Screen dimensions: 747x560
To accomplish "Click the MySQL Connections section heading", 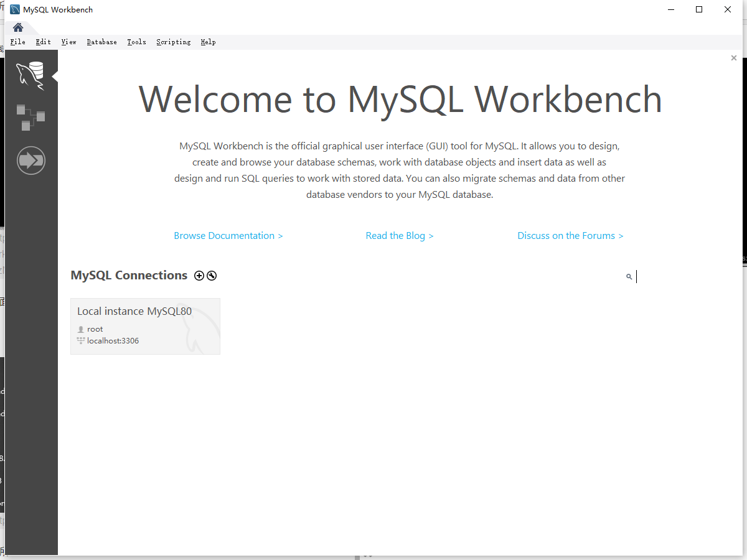I will click(x=129, y=275).
